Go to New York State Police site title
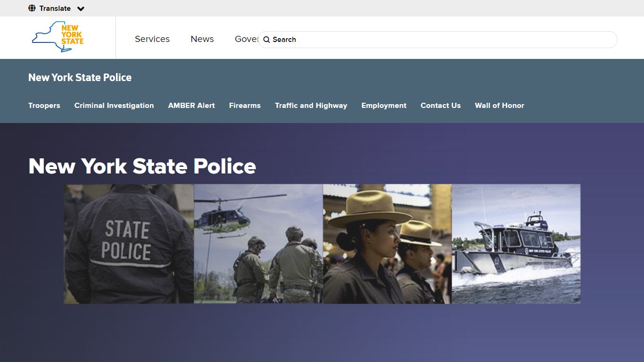The image size is (644, 362). [x=80, y=77]
